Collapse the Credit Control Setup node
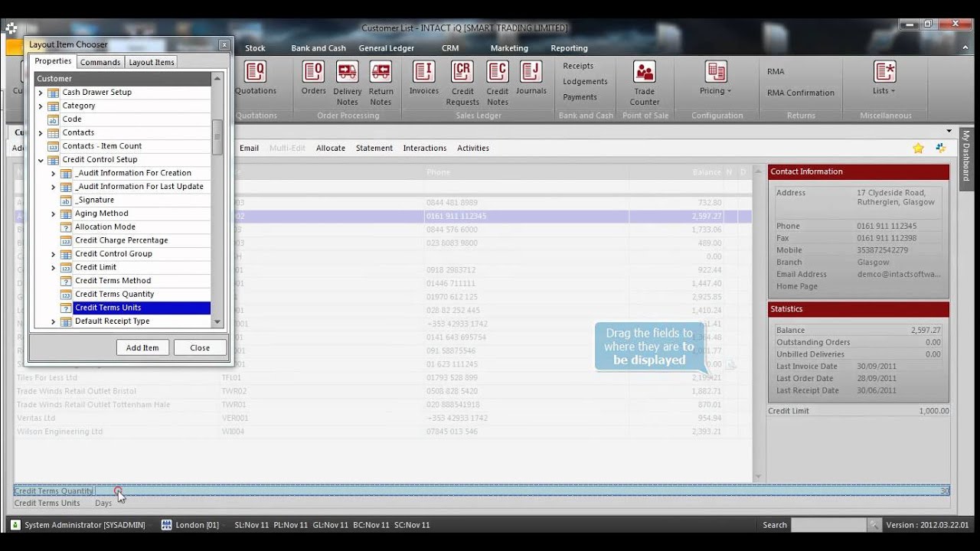980x551 pixels. [x=41, y=160]
